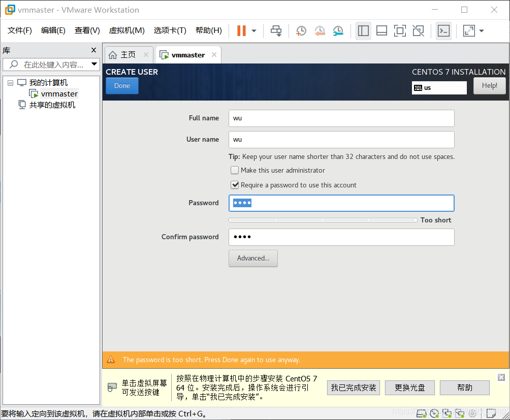This screenshot has height=420, width=510.
Task: Click the keyboard icon in the hint bar
Action: coord(112,387)
